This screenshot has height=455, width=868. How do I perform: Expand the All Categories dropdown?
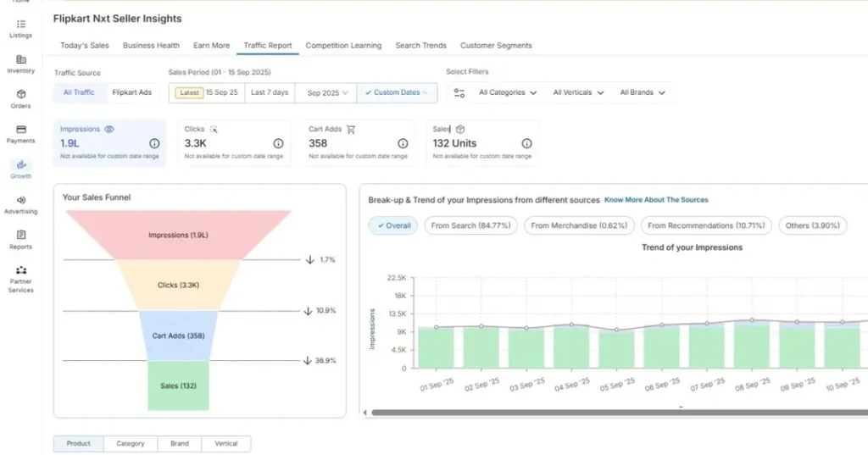click(507, 93)
